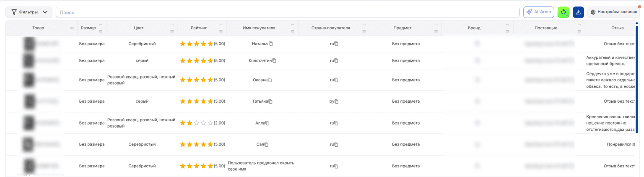The height and width of the screenshot is (177, 644).
Task: Click the green refresh icon button
Action: click(563, 12)
